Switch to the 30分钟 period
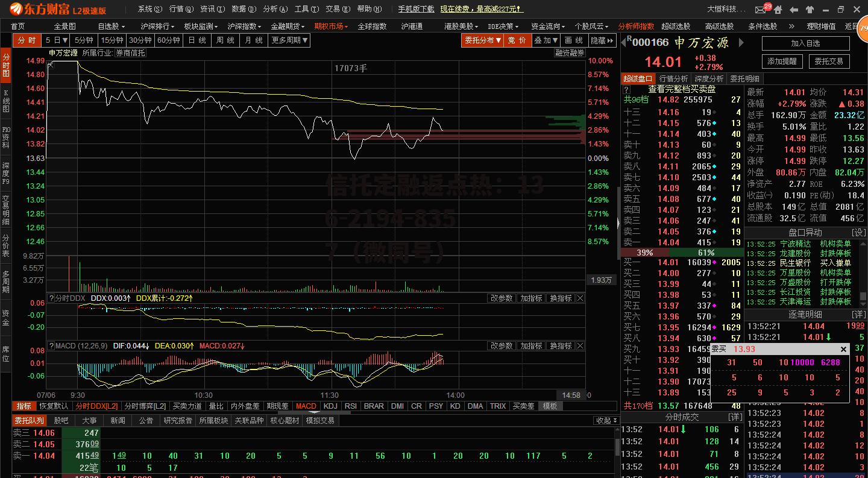This screenshot has height=478, width=868. (x=141, y=40)
